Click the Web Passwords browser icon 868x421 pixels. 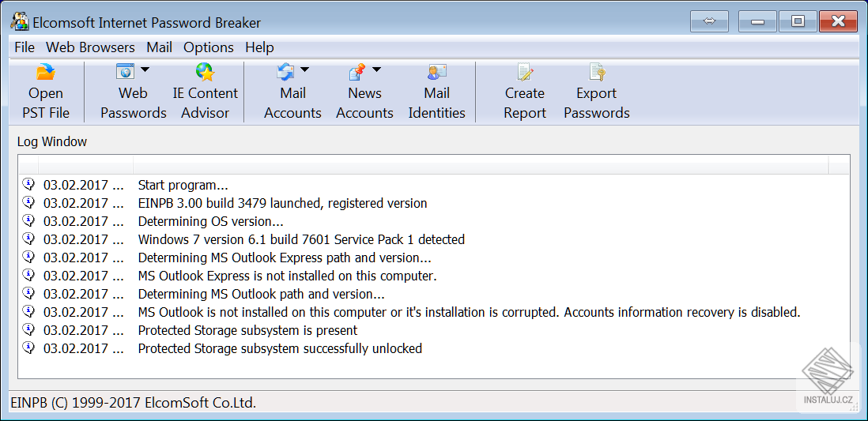tap(126, 72)
